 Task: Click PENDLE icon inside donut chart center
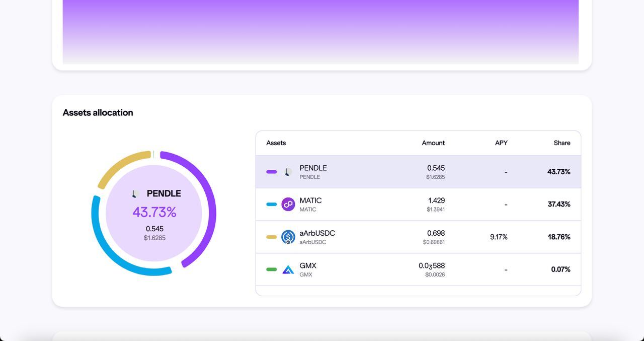pyautogui.click(x=135, y=194)
